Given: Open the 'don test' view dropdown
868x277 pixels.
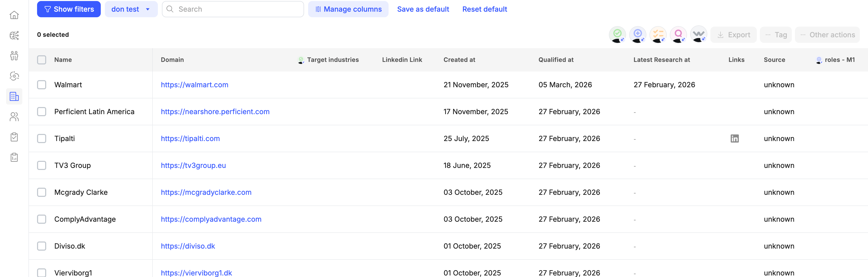Looking at the screenshot, I should click(131, 9).
